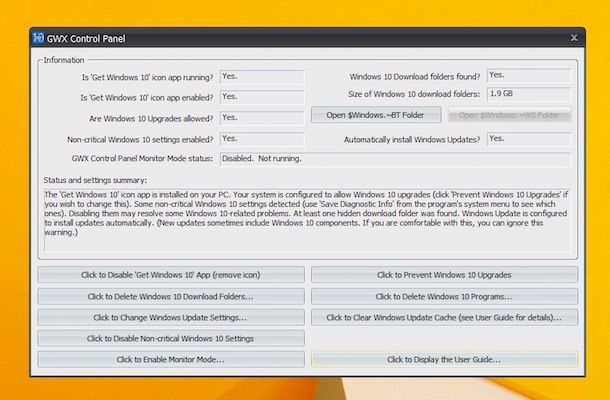610x400 pixels.
Task: Click the 'Non-critical Windows 10 settings enabled?' label
Action: point(140,140)
